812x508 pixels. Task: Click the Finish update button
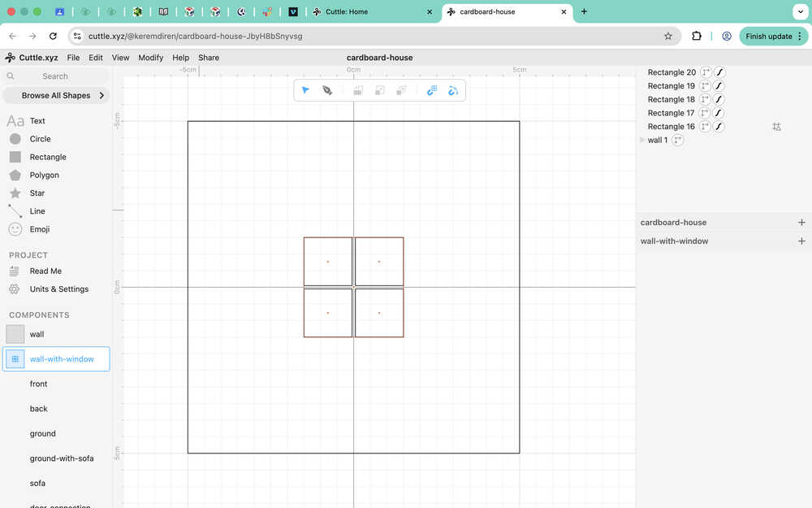click(773, 36)
